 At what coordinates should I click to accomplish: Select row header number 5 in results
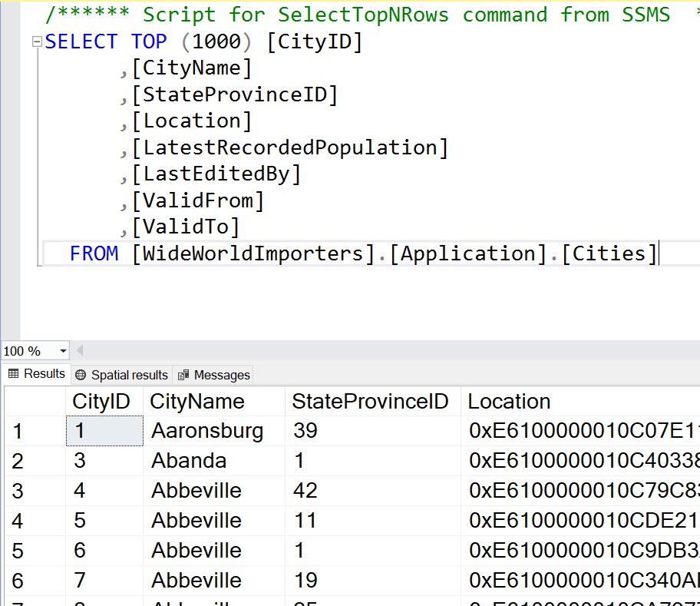click(x=35, y=551)
